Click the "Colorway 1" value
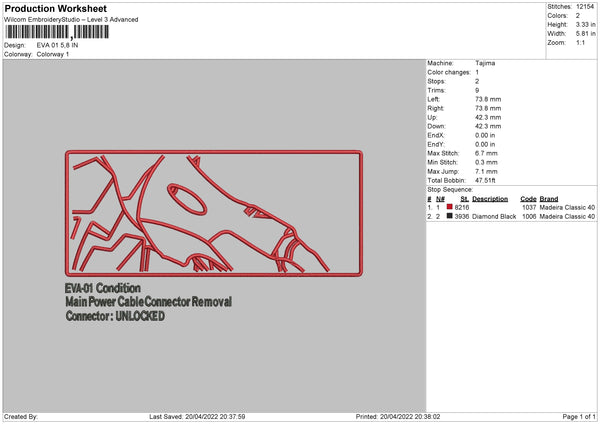600x424 pixels. [x=53, y=54]
